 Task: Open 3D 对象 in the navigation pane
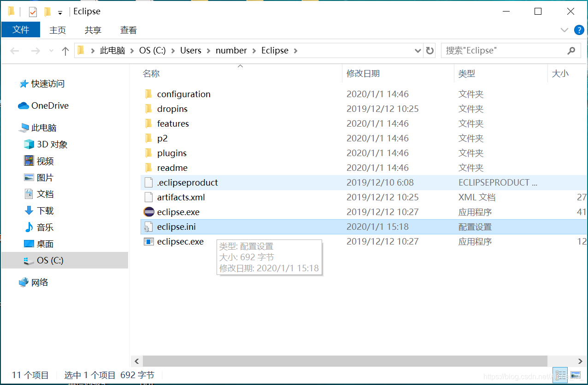[52, 145]
